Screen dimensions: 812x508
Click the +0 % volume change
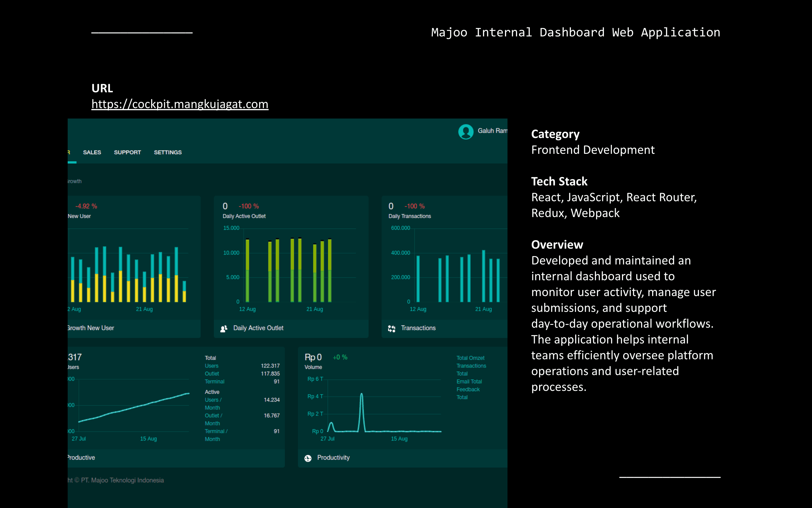[x=340, y=357]
